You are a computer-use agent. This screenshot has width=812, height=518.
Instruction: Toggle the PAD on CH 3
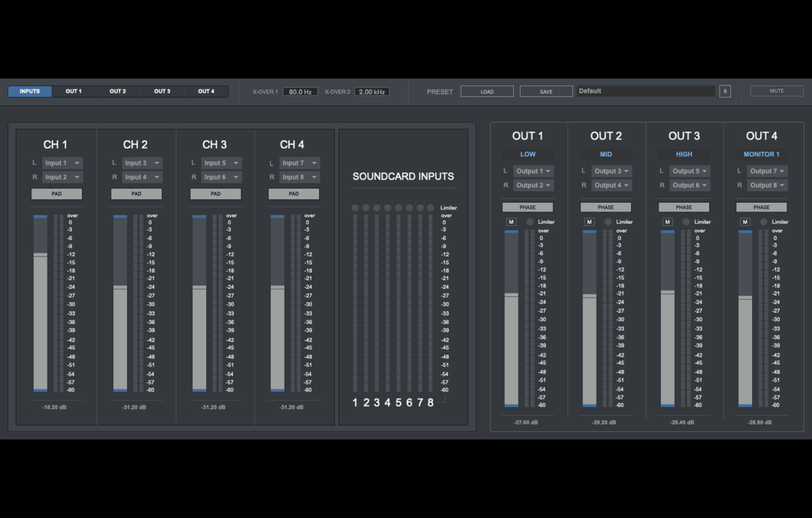point(215,193)
